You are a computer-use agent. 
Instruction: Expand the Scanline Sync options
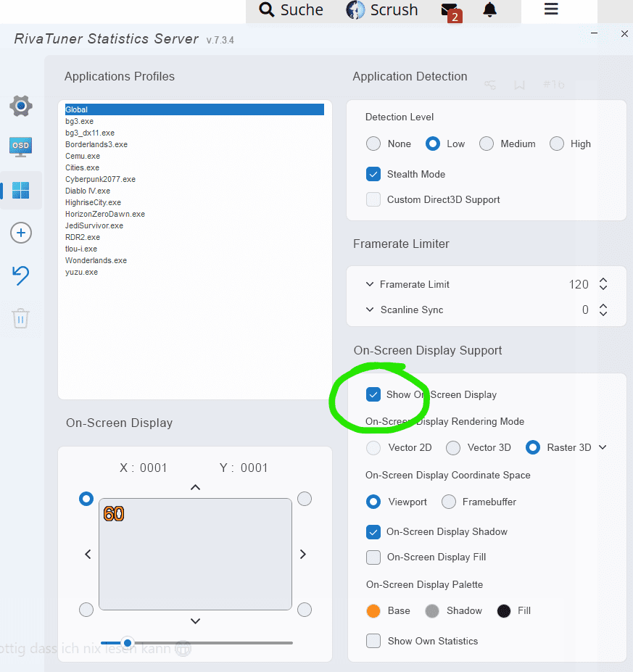tap(371, 310)
